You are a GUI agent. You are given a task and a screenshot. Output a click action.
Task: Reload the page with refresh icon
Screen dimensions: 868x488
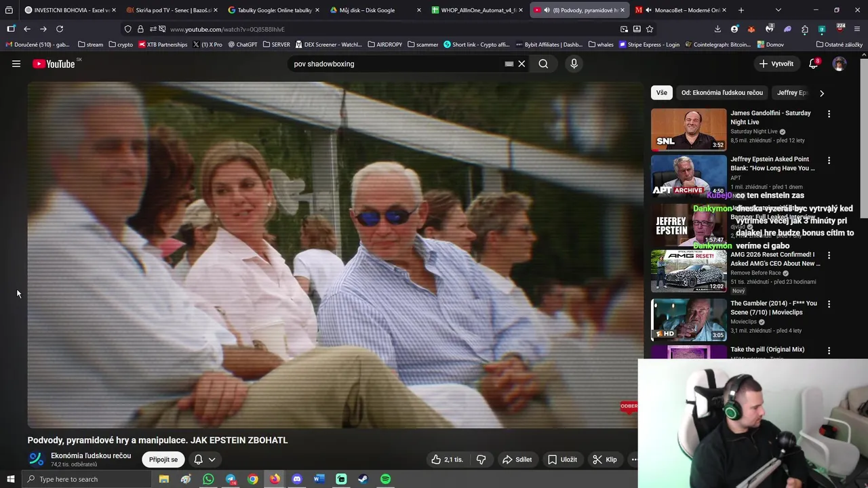click(x=60, y=29)
